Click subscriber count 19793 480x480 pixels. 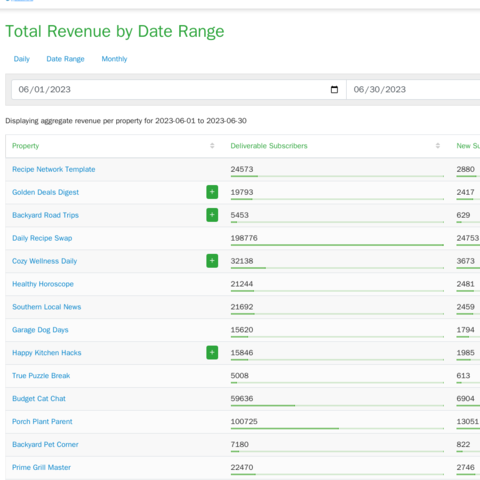click(x=242, y=192)
